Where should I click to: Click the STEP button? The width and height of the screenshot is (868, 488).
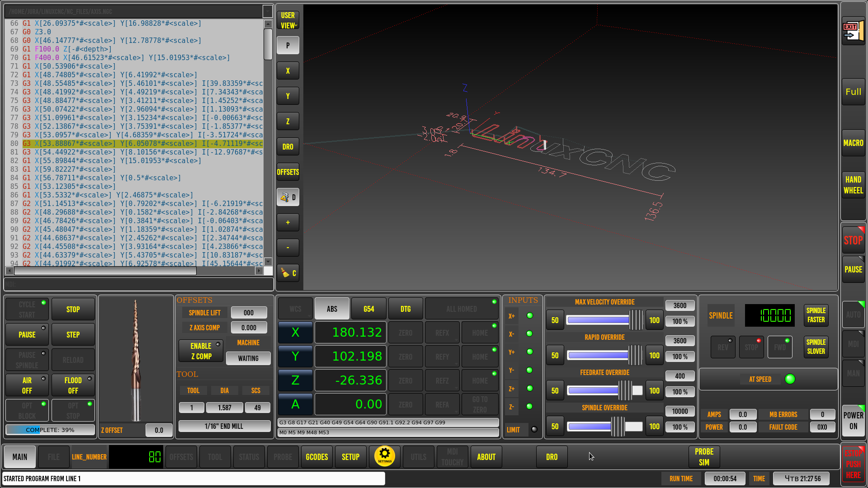tap(73, 335)
